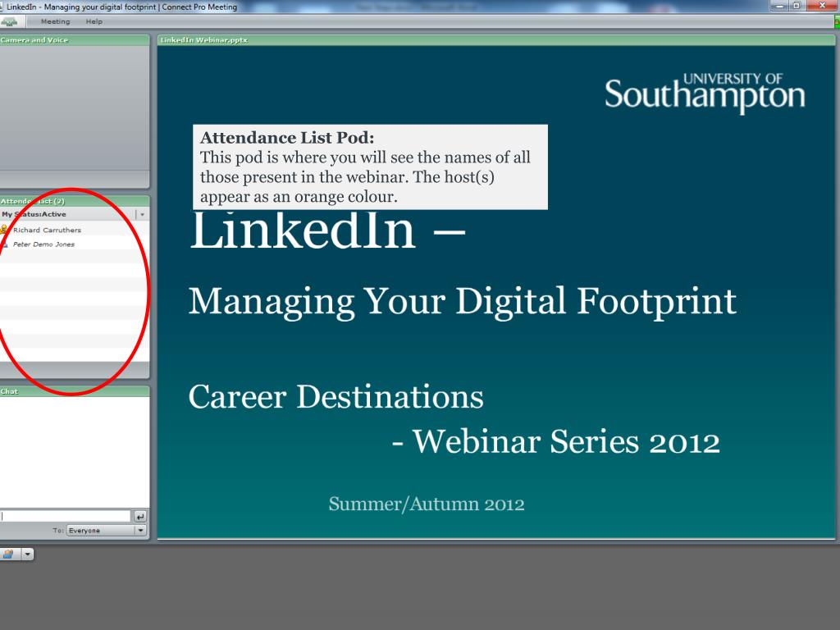Click the send chat message arrow button
Image resolution: width=840 pixels, height=630 pixels.
pyautogui.click(x=139, y=517)
